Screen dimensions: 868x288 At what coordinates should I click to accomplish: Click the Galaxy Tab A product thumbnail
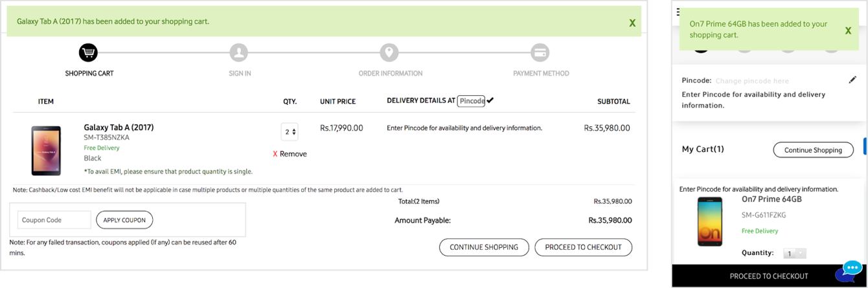[x=46, y=151]
